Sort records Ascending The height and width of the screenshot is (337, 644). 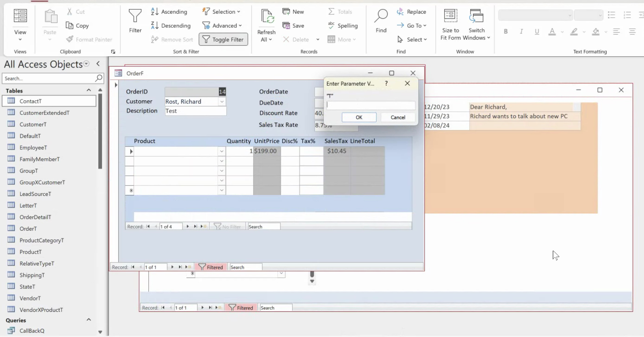coord(169,12)
